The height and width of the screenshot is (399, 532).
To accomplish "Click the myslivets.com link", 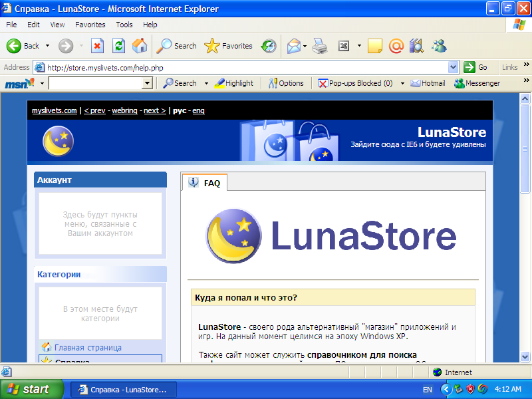I will (55, 110).
